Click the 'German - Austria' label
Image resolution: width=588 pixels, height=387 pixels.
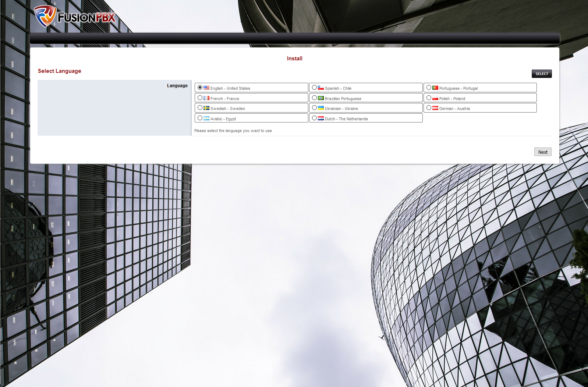click(454, 109)
